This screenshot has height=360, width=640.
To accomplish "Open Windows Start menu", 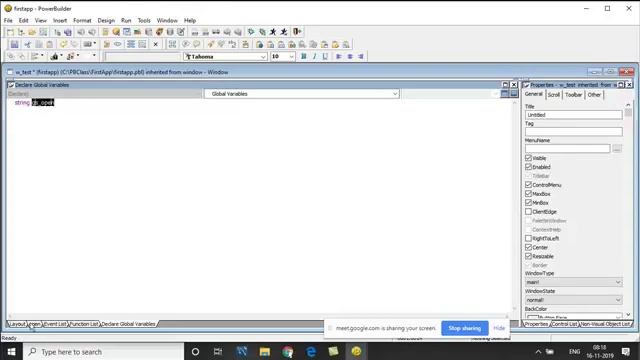I will pos(11,351).
